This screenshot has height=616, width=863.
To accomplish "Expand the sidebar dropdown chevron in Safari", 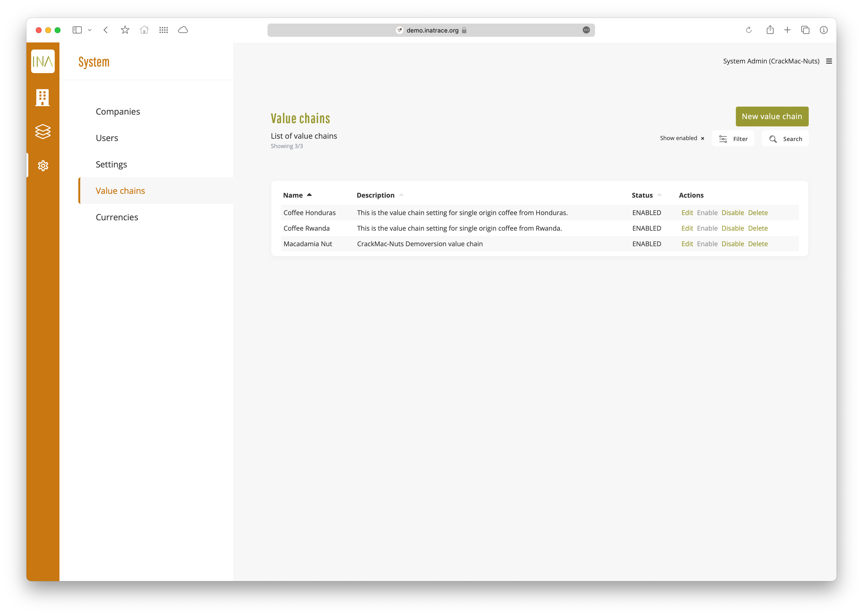I will tap(90, 30).
